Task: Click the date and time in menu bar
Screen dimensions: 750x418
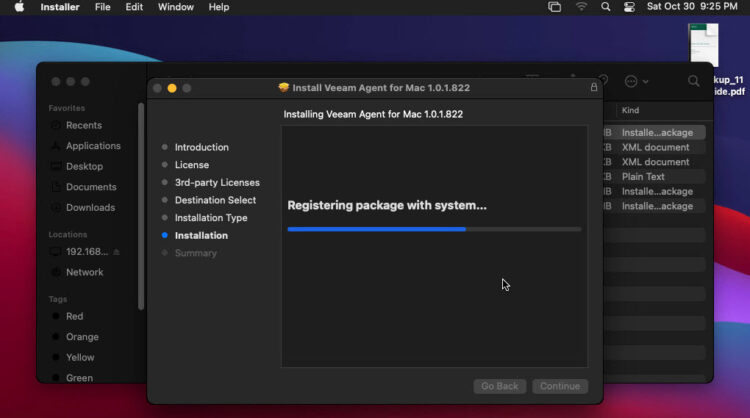Action: tap(692, 7)
